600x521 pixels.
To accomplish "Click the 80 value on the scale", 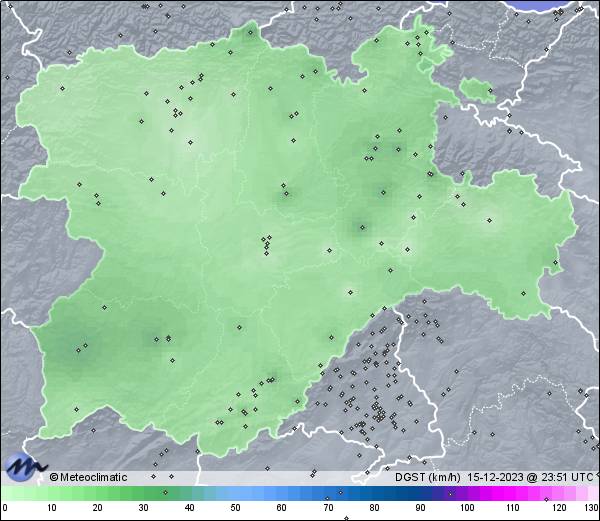I will click(x=374, y=508).
